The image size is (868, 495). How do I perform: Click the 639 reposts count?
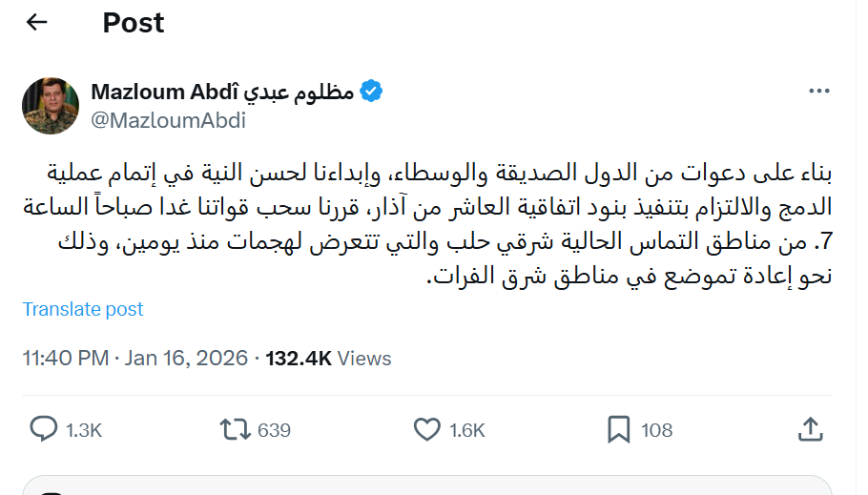pyautogui.click(x=274, y=430)
